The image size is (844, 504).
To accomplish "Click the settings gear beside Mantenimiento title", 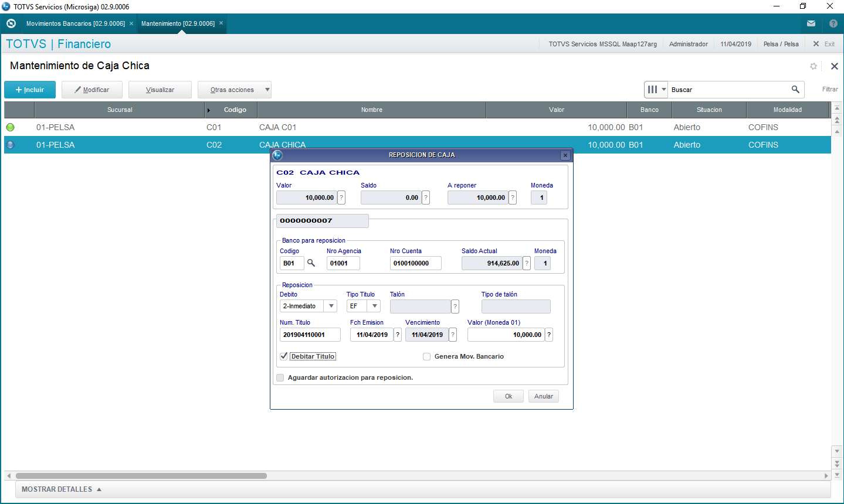I will (x=814, y=66).
